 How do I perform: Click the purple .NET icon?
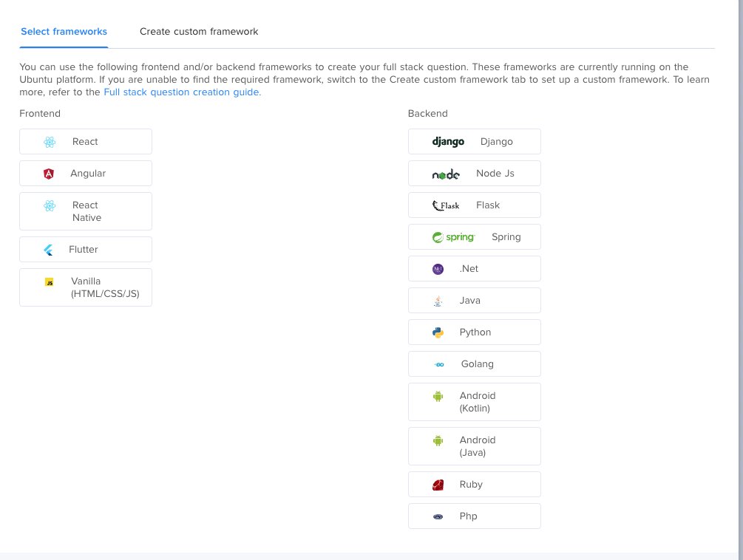coord(438,269)
